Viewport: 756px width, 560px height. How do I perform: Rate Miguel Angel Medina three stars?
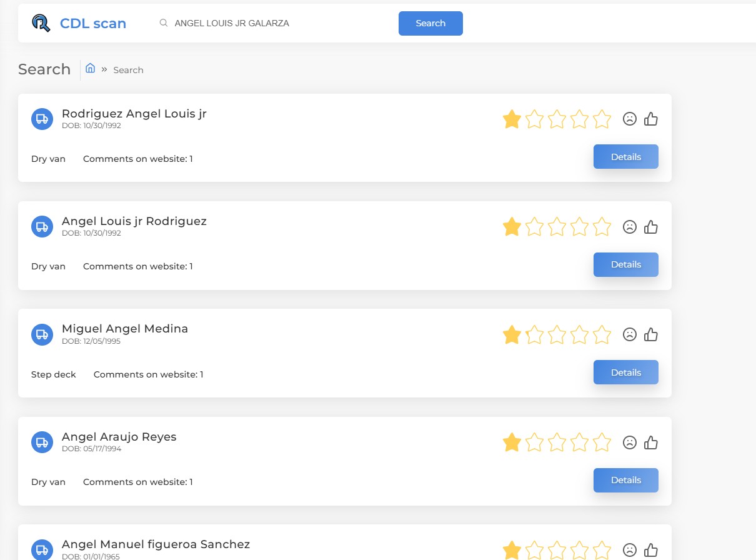tap(557, 335)
